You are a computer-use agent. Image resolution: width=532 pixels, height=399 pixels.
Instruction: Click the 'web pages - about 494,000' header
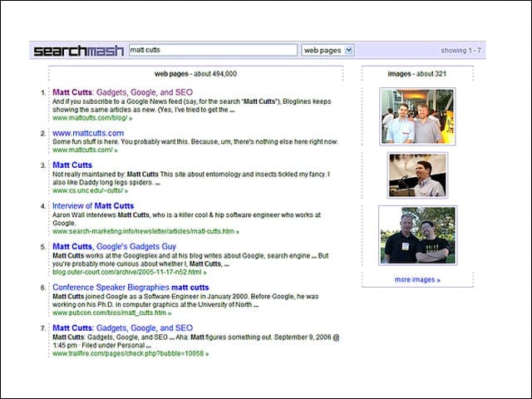pyautogui.click(x=196, y=74)
